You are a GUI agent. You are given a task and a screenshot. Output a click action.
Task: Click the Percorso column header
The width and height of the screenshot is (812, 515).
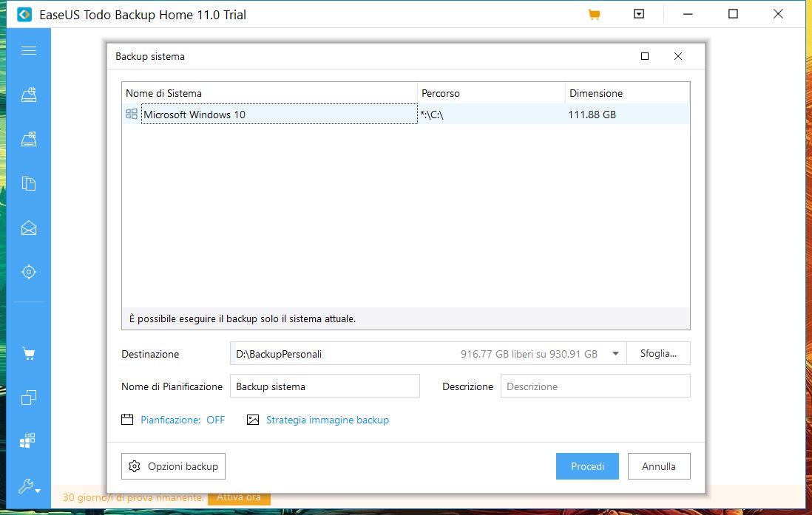click(x=491, y=93)
